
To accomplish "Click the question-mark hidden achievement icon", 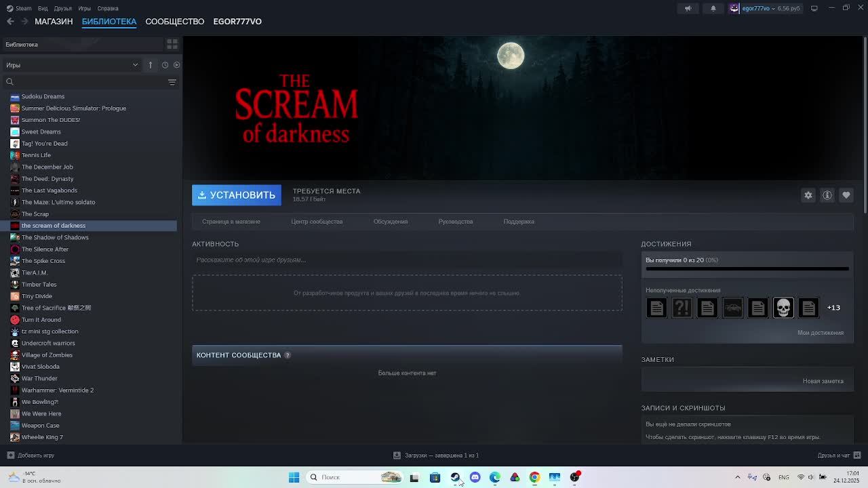I will (x=682, y=308).
